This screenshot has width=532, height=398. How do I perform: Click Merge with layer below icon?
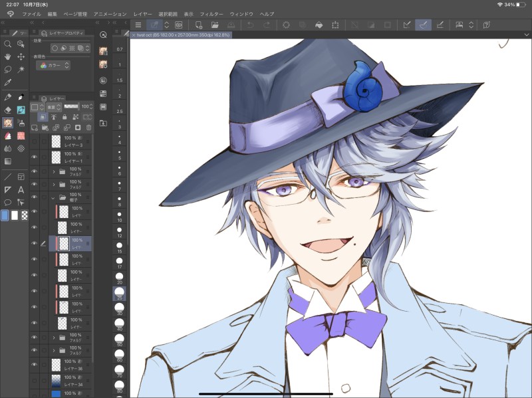[67, 128]
